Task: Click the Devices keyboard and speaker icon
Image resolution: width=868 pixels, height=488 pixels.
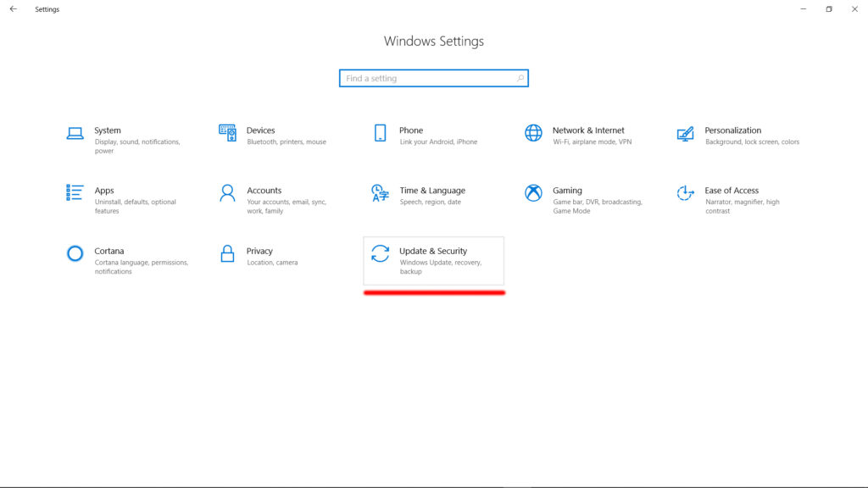Action: [x=227, y=133]
